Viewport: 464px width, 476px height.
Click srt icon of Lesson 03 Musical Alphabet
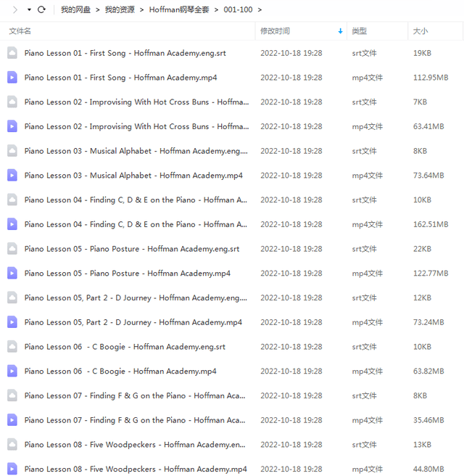click(12, 151)
